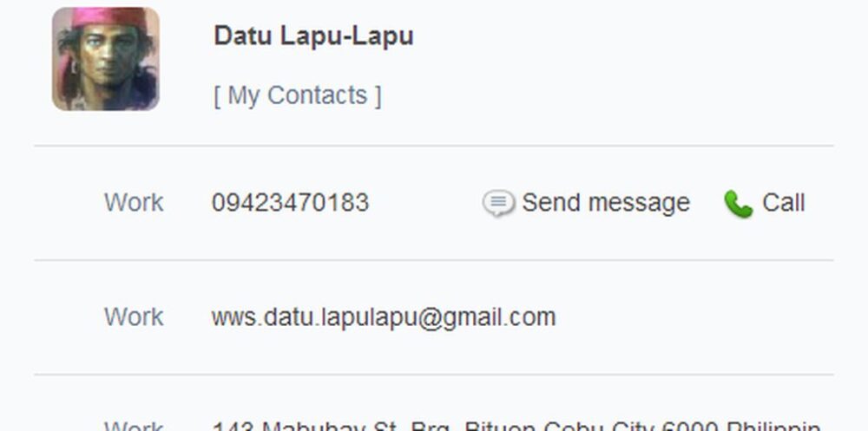Screen dimensions: 868x431
Task: Click the Call text label
Action: tap(783, 203)
